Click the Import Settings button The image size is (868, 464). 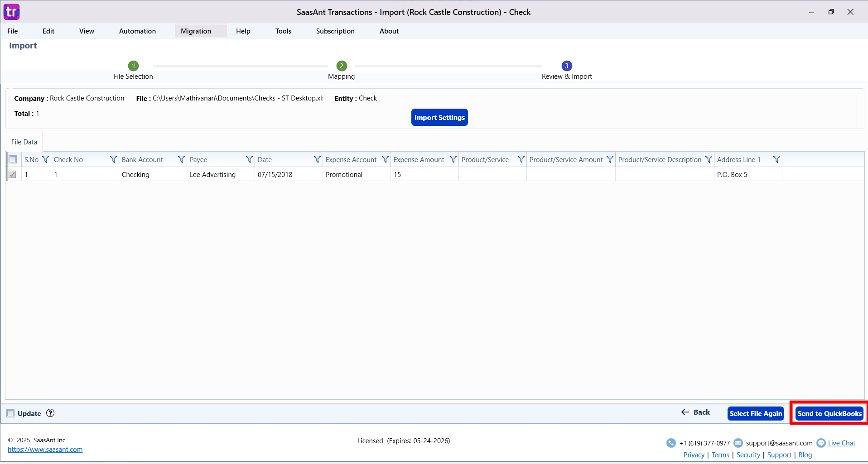[x=439, y=117]
